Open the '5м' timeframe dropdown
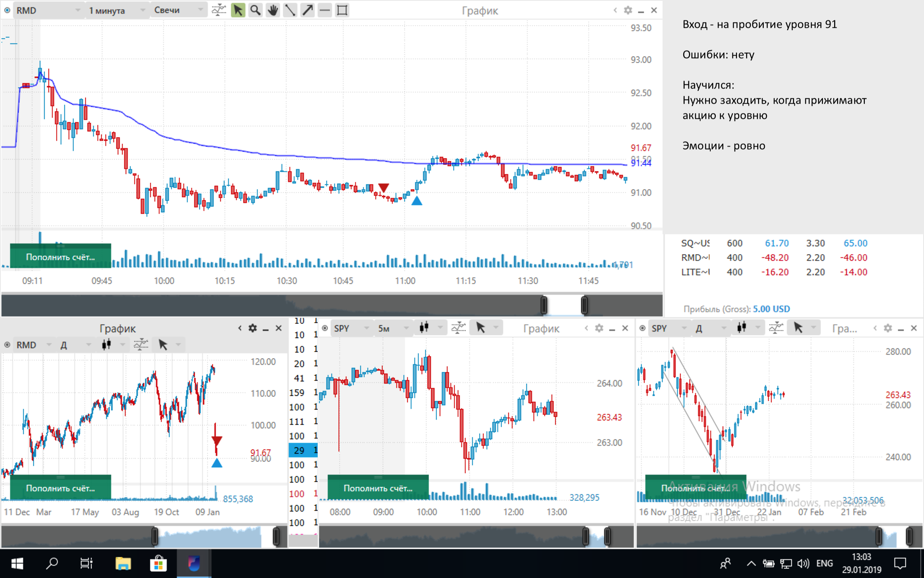Image resolution: width=924 pixels, height=578 pixels. pos(393,328)
